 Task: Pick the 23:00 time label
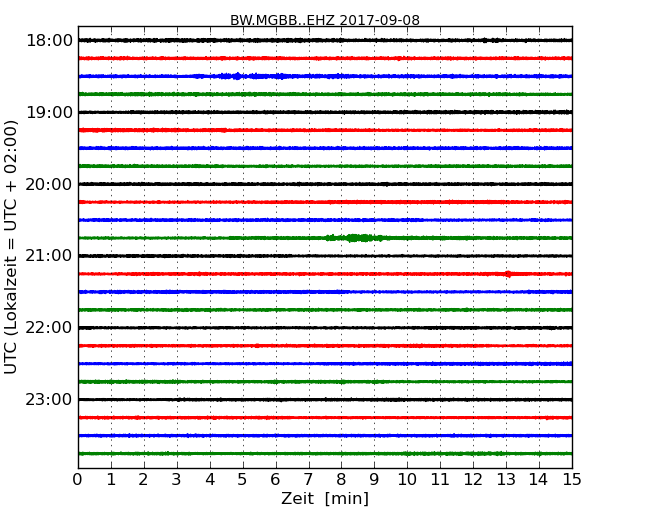coord(49,399)
